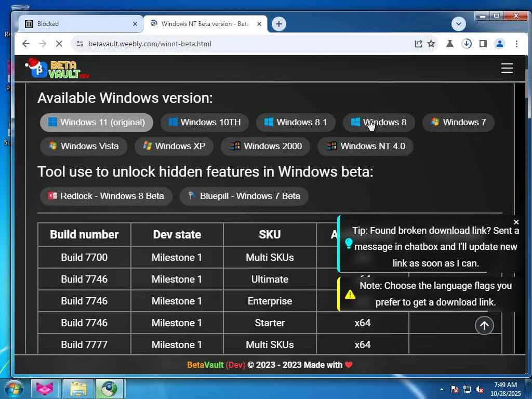This screenshot has height=399, width=532.
Task: Select Windows 8.1 version
Action: pyautogui.click(x=296, y=122)
